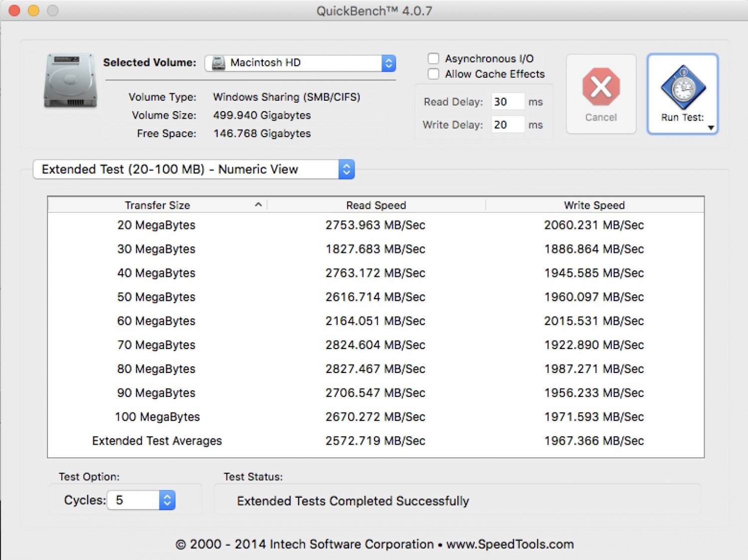Click write speed value 1971.593 MB/Sec
Screen dimensions: 748x560
pos(594,417)
